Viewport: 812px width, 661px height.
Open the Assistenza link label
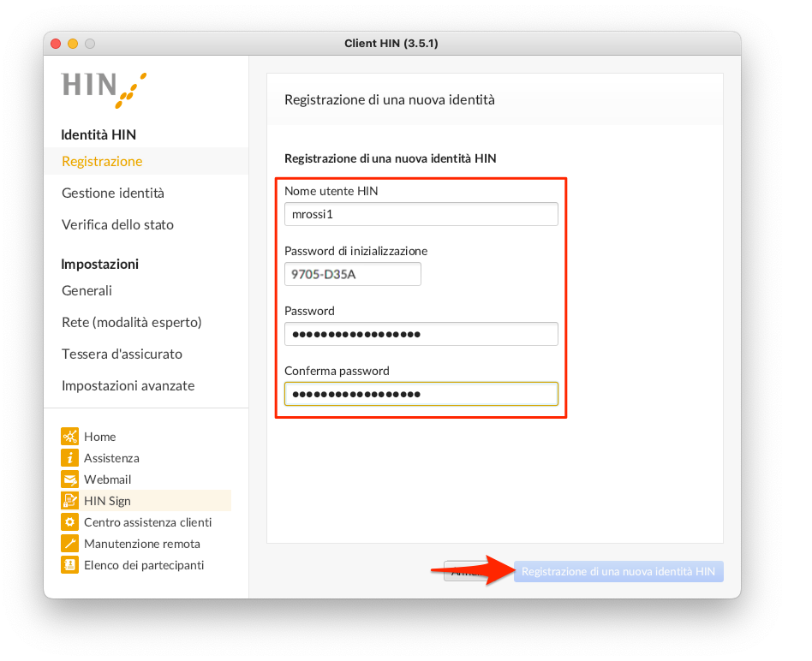coord(111,458)
